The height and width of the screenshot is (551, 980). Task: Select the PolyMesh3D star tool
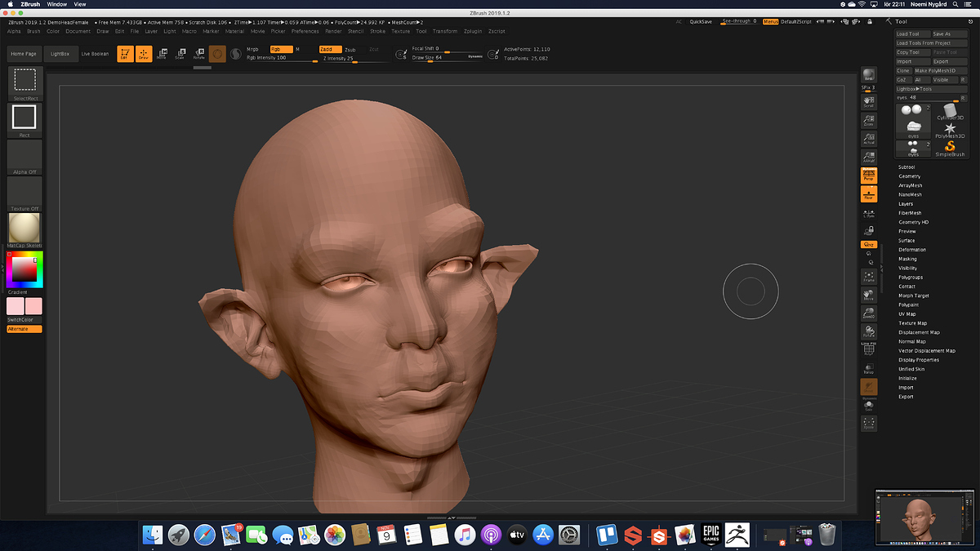tap(950, 131)
